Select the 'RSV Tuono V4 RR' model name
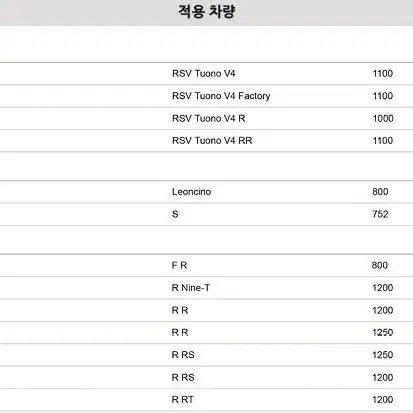Image resolution: width=413 pixels, height=413 pixels. point(212,141)
